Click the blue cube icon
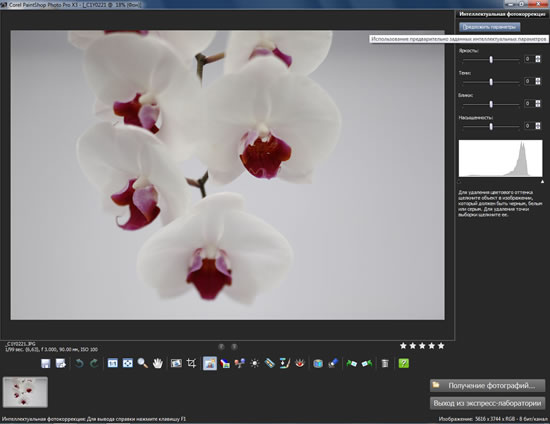550x424 pixels. tap(318, 363)
